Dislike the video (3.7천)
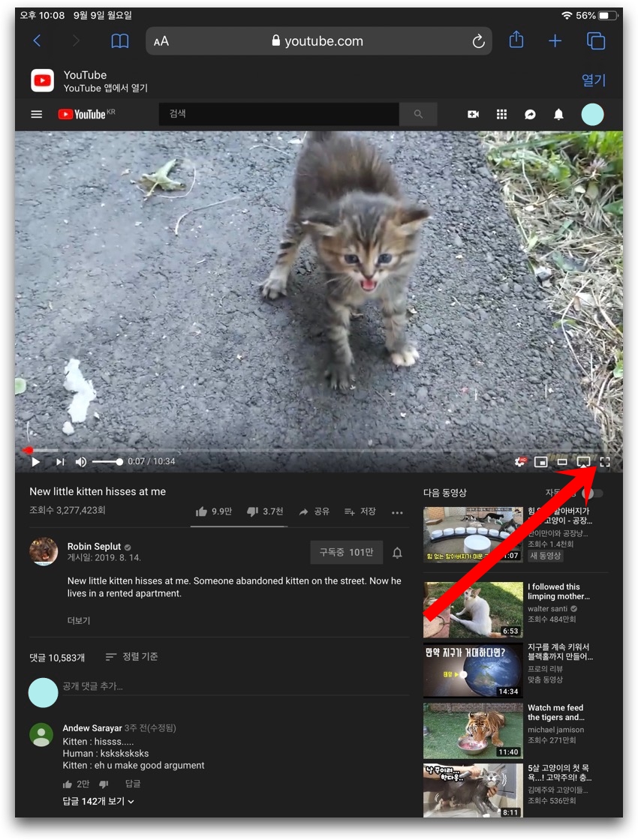This screenshot has width=638, height=840. coord(264,511)
